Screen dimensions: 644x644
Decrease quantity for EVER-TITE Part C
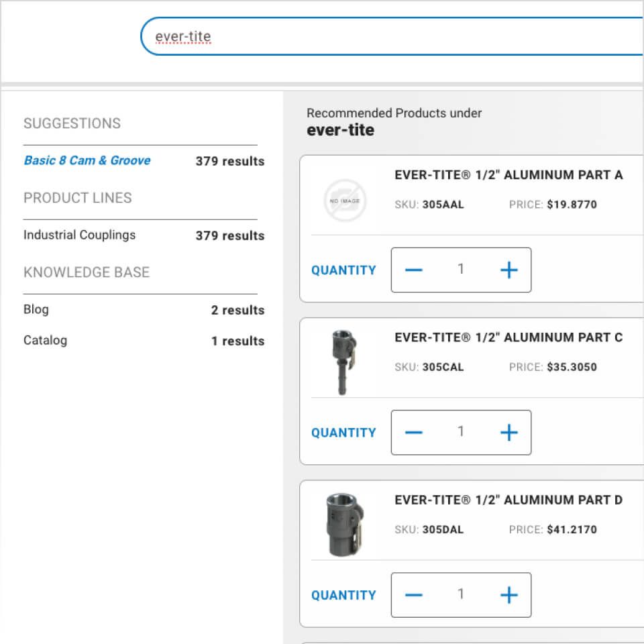(414, 432)
